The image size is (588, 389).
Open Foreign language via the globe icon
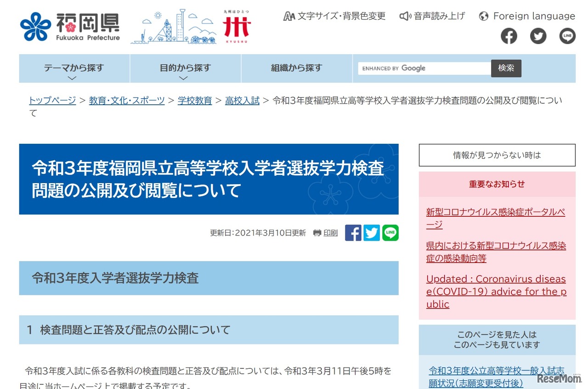526,16
